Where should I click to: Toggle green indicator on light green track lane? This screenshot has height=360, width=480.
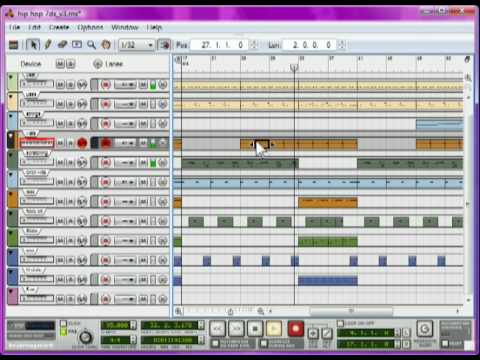point(153,85)
